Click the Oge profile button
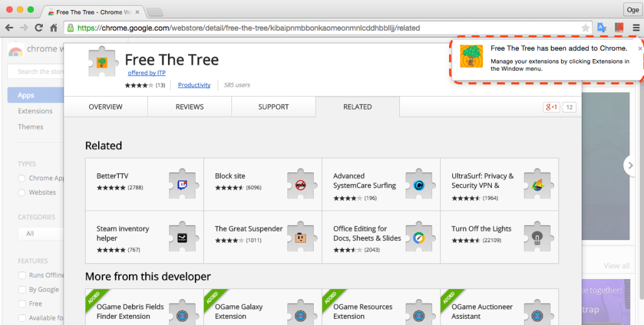 coord(632,10)
